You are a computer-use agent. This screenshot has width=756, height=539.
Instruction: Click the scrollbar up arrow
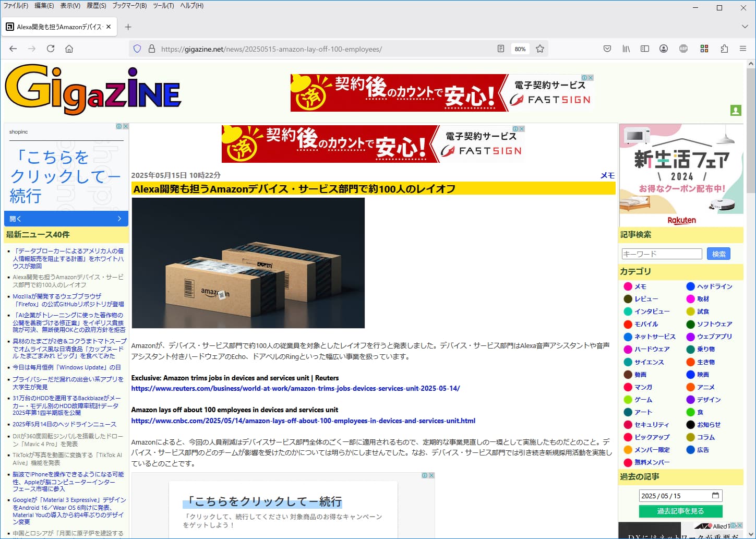(751, 64)
